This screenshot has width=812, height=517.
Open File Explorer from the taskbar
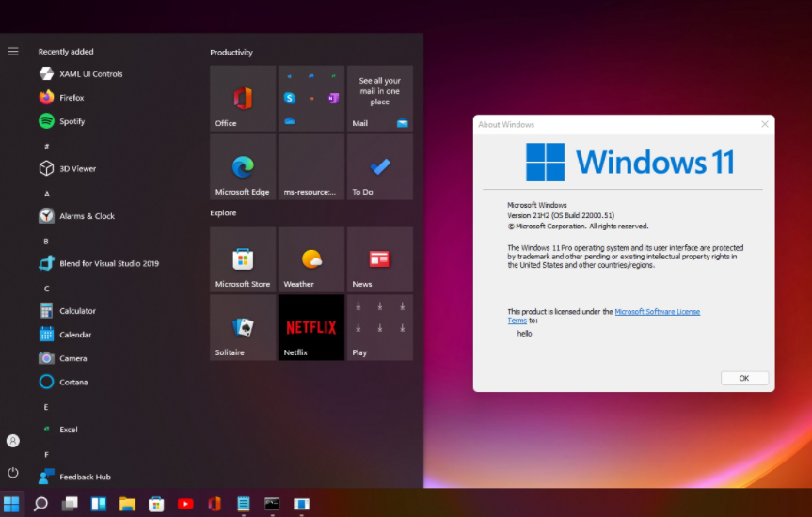(x=127, y=504)
